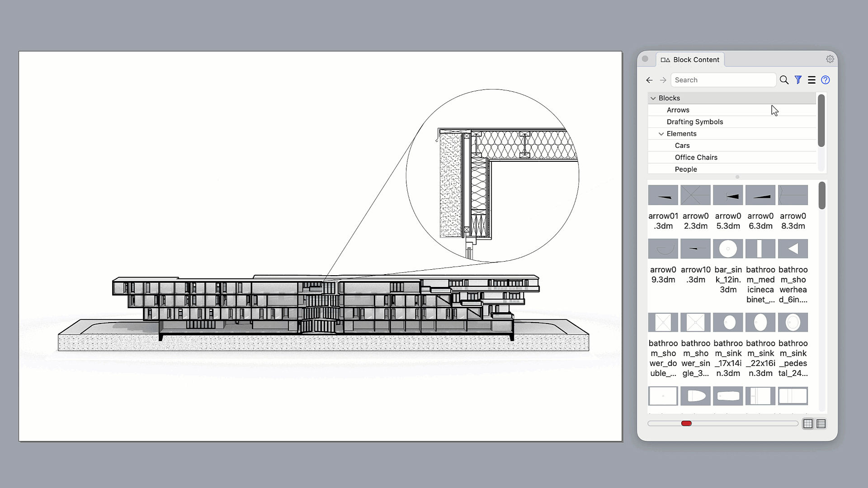Select arrow05.3dm block thumbnail
868x488 pixels.
coord(728,195)
